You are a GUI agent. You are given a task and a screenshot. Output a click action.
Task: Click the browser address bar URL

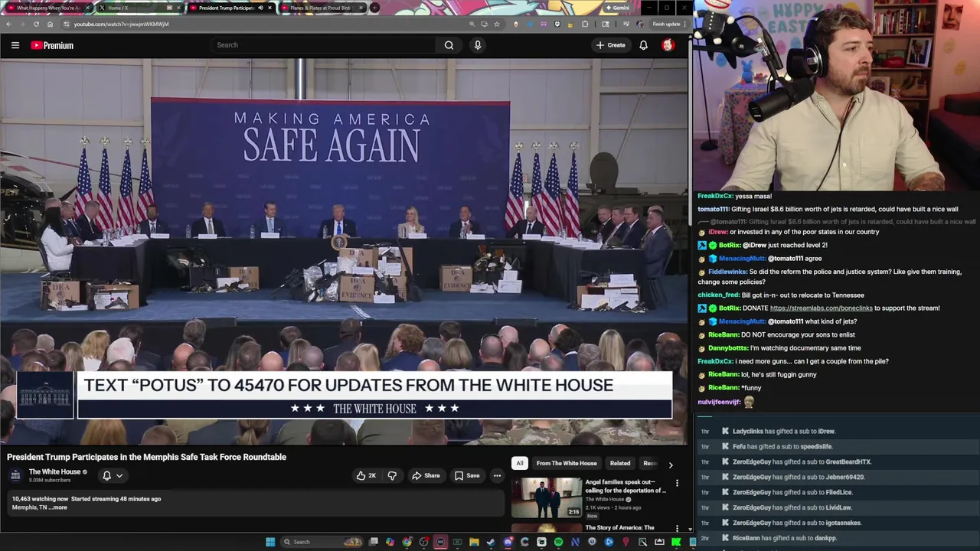coord(121,24)
